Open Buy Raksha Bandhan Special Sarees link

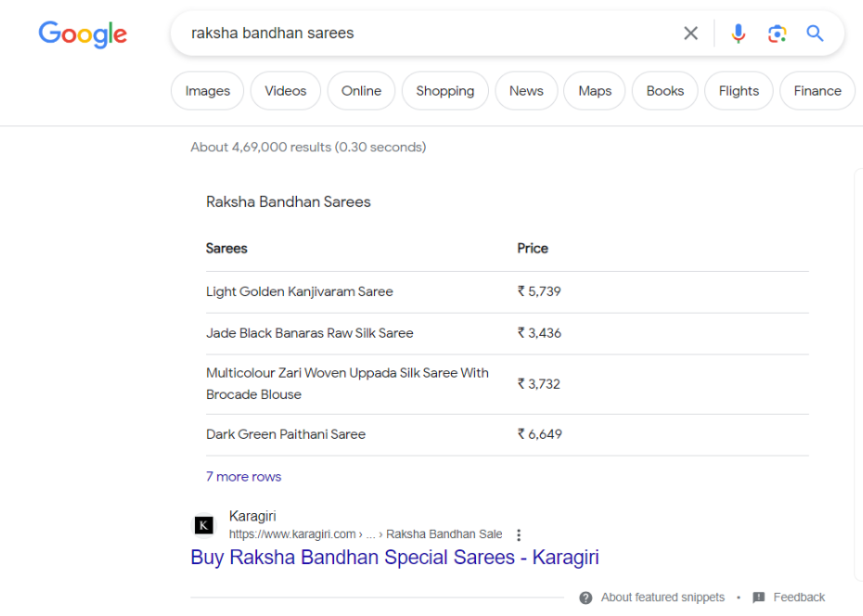(x=394, y=558)
